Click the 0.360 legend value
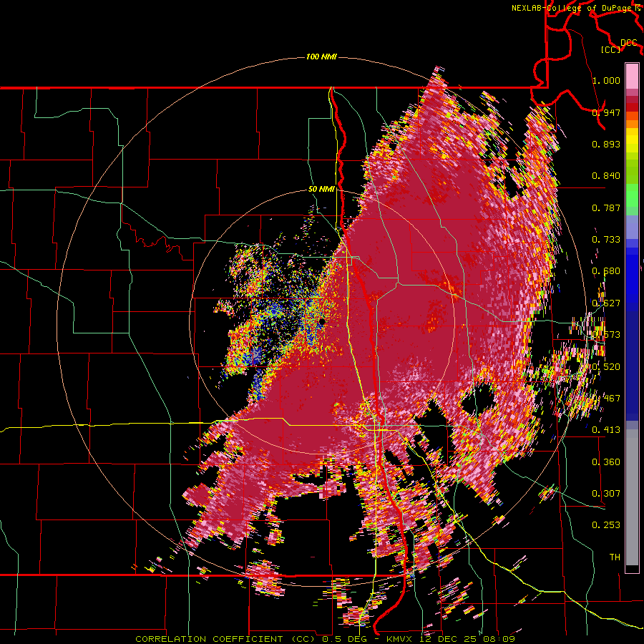This screenshot has height=644, width=644. pyautogui.click(x=606, y=462)
